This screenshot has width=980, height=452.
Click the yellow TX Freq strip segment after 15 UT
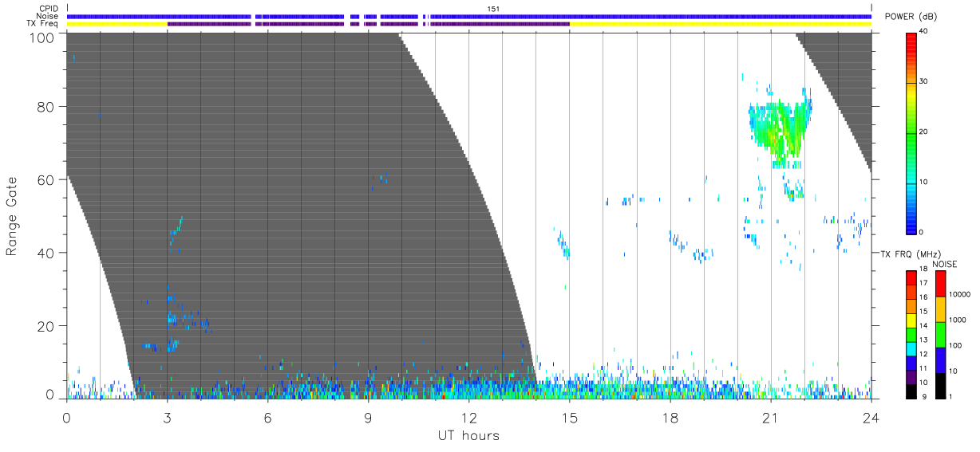(x=721, y=24)
